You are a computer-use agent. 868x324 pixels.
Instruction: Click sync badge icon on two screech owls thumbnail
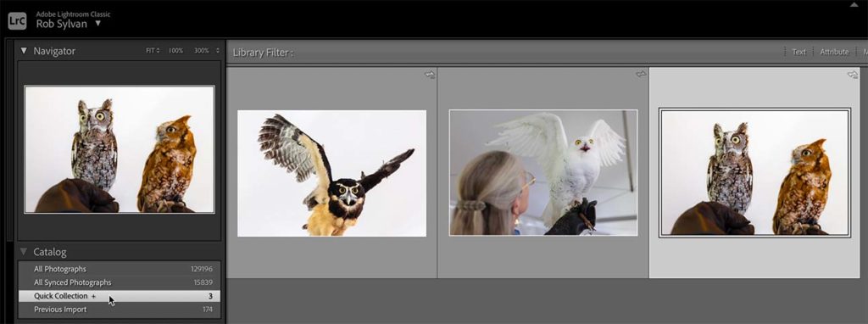853,75
